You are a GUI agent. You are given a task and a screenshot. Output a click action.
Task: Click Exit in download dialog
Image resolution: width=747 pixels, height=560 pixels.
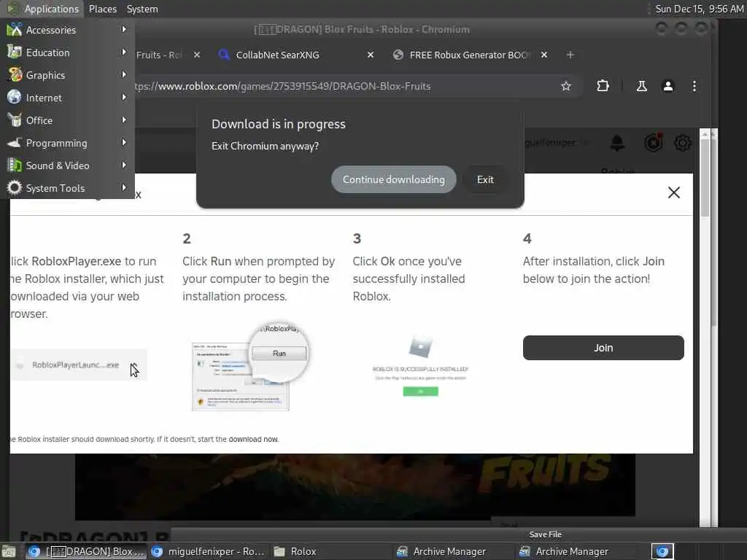(485, 179)
